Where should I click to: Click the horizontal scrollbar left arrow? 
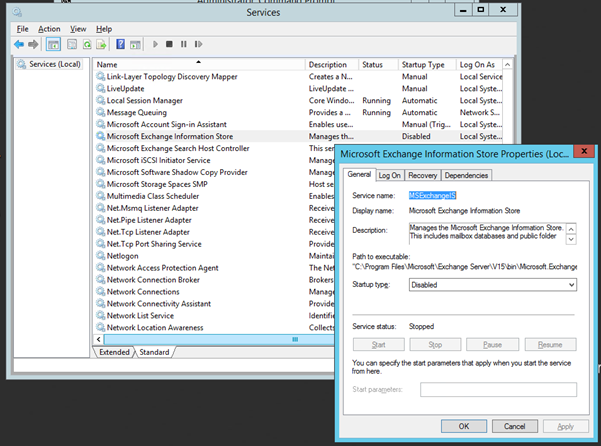click(x=99, y=339)
